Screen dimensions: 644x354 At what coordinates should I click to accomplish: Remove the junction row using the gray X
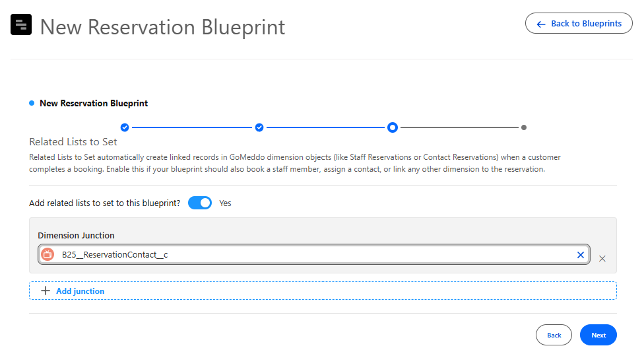pos(602,259)
